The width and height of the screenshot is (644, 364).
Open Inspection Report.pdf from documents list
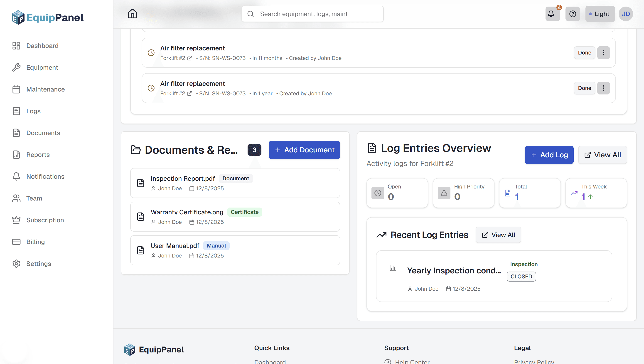183,178
